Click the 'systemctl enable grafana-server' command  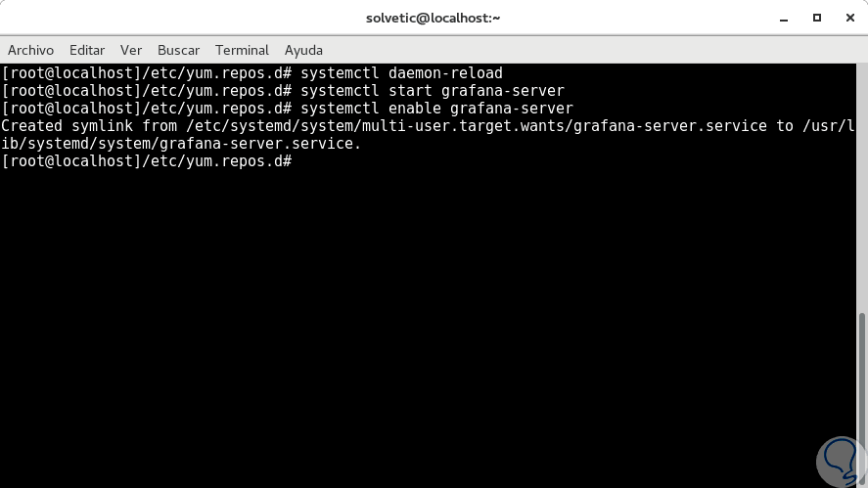pyautogui.click(x=436, y=109)
